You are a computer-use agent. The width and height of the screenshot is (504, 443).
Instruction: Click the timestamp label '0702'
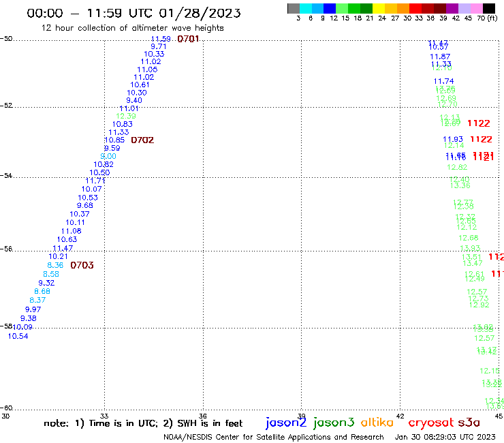click(x=142, y=140)
